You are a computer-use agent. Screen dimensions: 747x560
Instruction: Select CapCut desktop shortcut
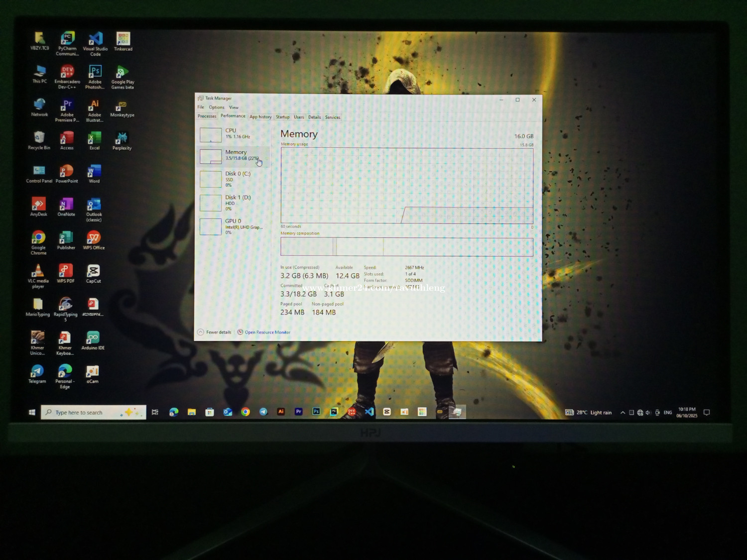93,274
